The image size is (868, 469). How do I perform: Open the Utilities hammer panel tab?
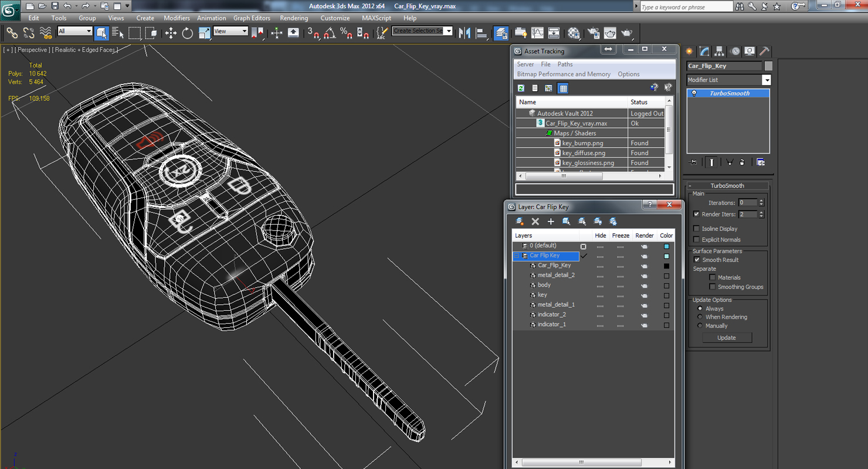[x=764, y=52]
